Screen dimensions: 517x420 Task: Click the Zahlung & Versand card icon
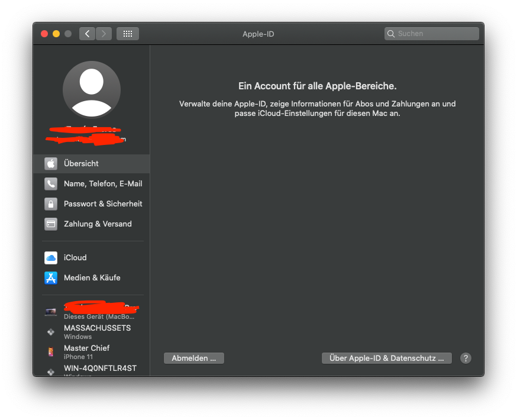50,224
